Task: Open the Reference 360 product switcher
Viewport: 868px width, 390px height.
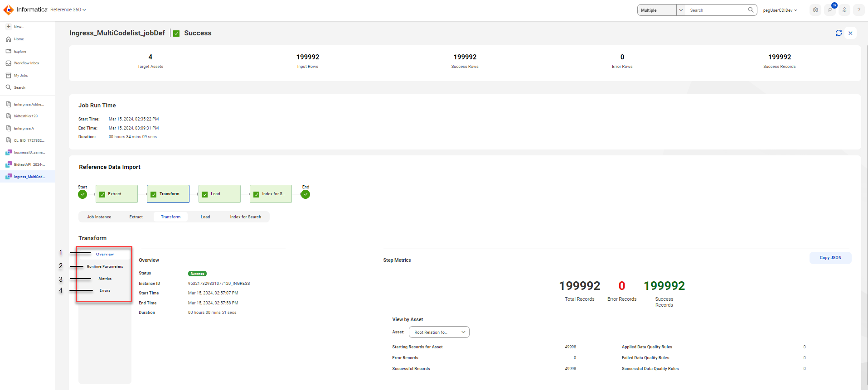Action: point(68,10)
